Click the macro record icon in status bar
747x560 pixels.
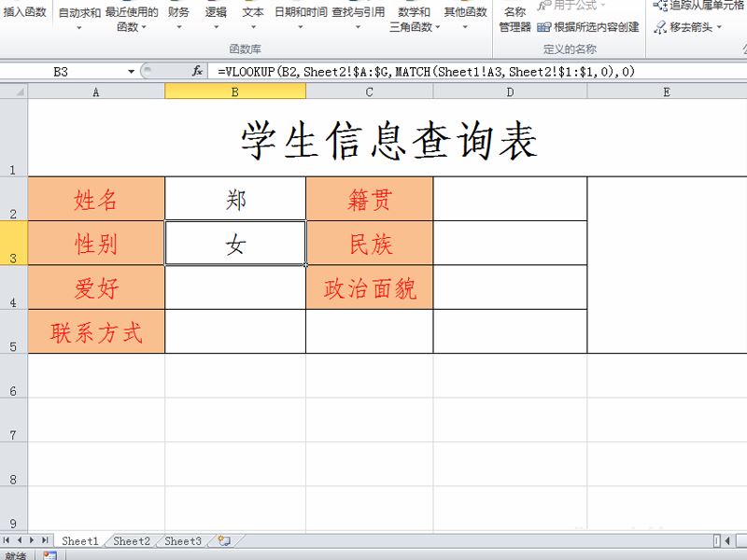click(x=49, y=555)
